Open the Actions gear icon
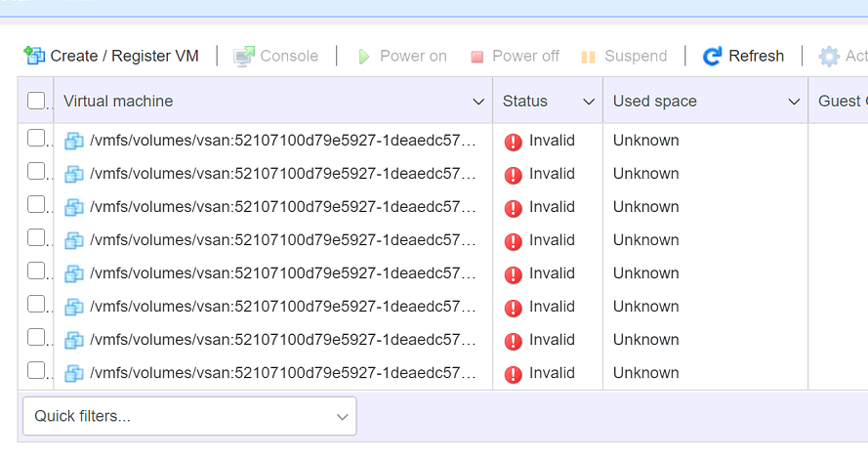 tap(829, 56)
